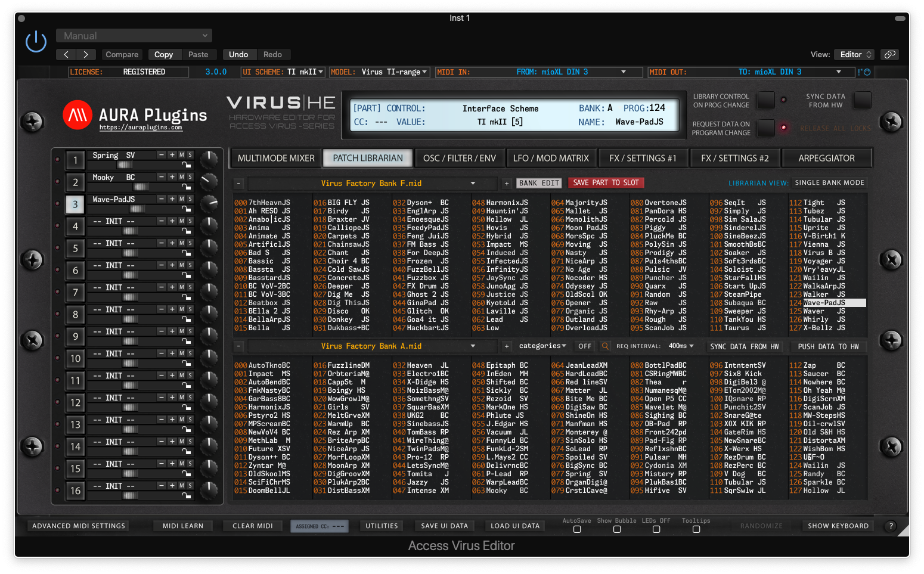Select part 4 number button
Screen dimensions: 924x574
click(x=75, y=227)
